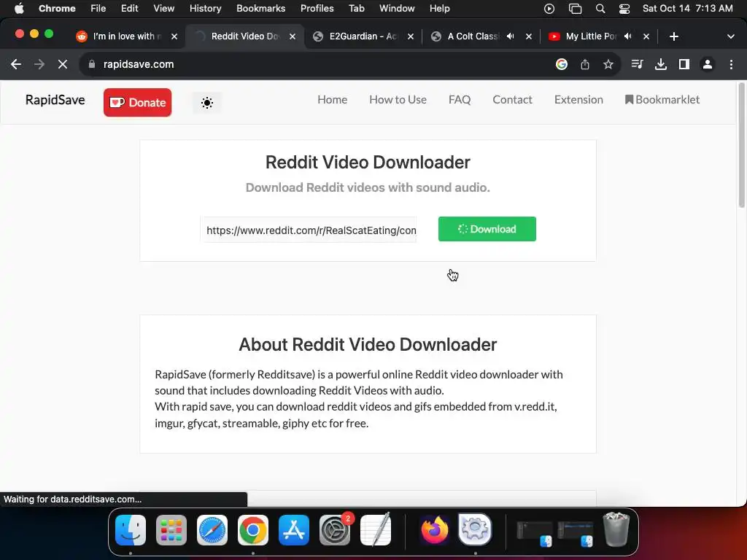
Task: Toggle the Chrome side panel icon
Action: point(684,64)
